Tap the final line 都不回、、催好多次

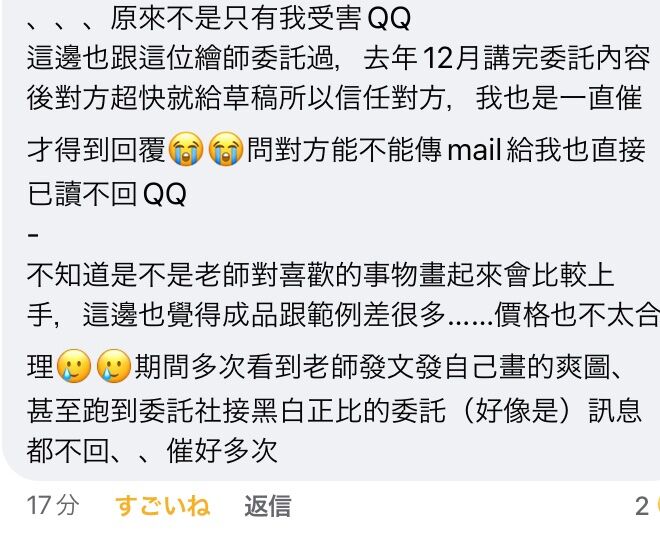point(152,451)
